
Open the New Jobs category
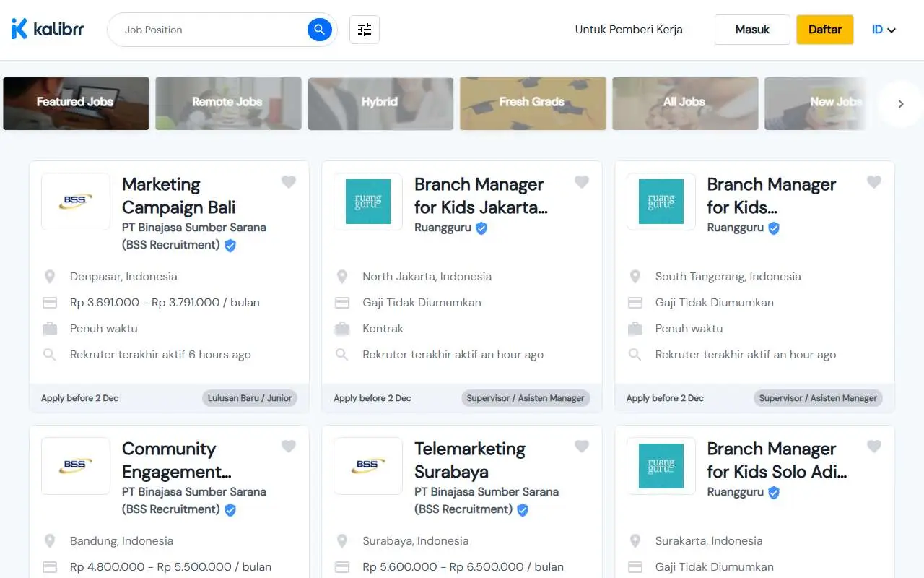click(x=816, y=103)
